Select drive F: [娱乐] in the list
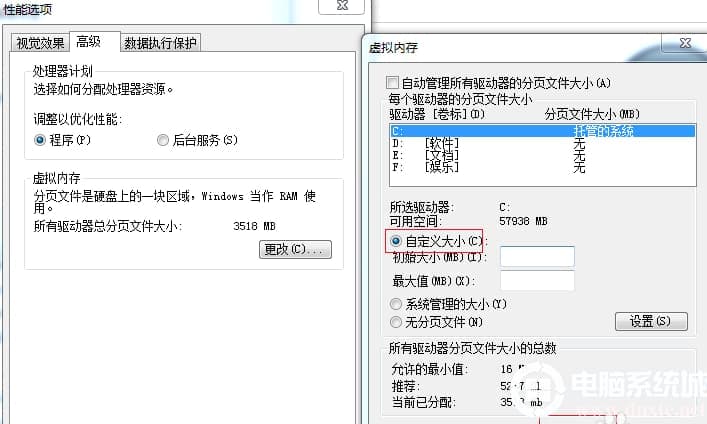Viewport: 707px width, 424px height. click(542, 167)
